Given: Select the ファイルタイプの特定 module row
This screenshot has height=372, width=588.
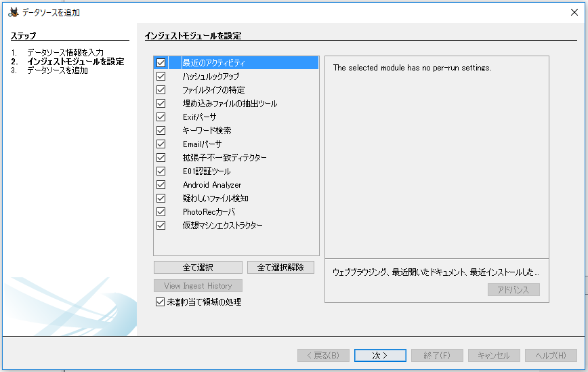Looking at the screenshot, I should click(x=213, y=90).
